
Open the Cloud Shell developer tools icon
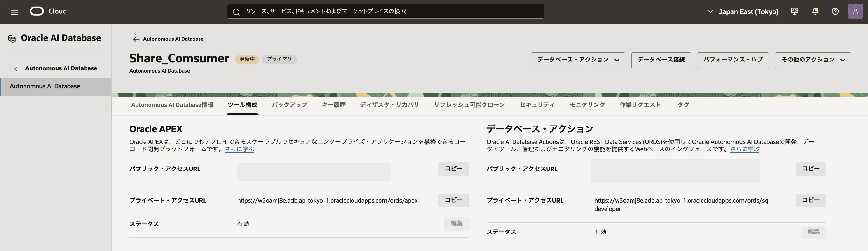point(794,11)
